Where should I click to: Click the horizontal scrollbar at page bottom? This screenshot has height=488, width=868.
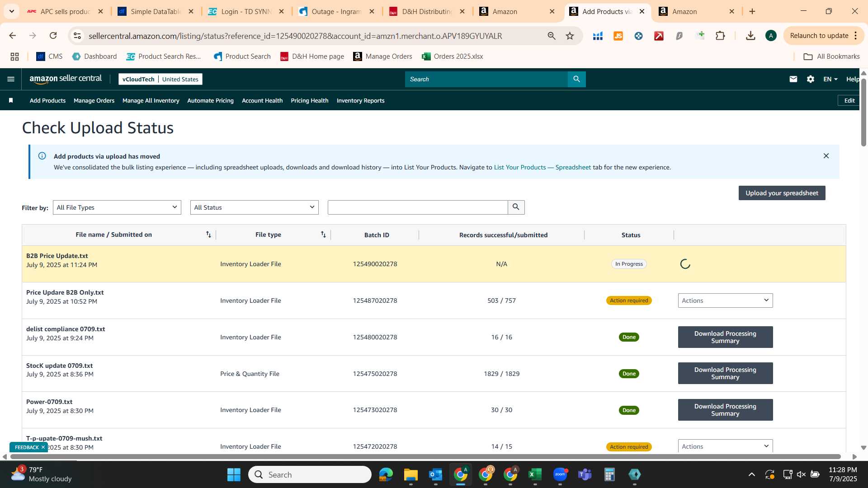pos(425,456)
